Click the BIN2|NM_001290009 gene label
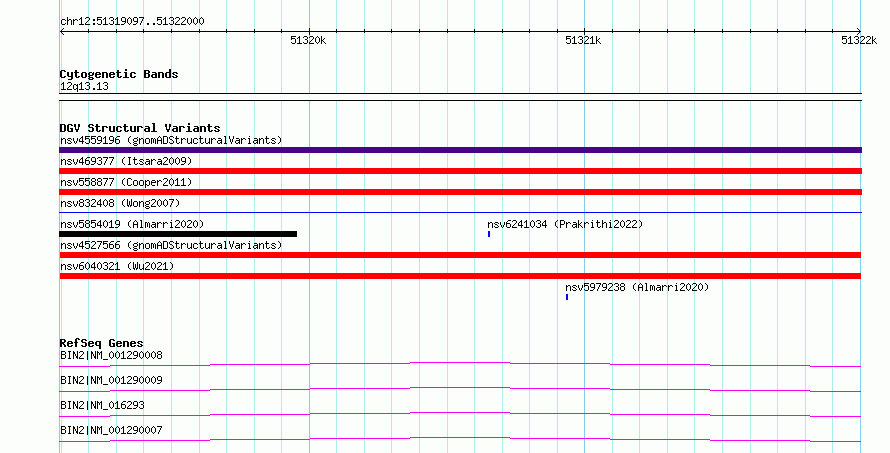 pyautogui.click(x=111, y=380)
